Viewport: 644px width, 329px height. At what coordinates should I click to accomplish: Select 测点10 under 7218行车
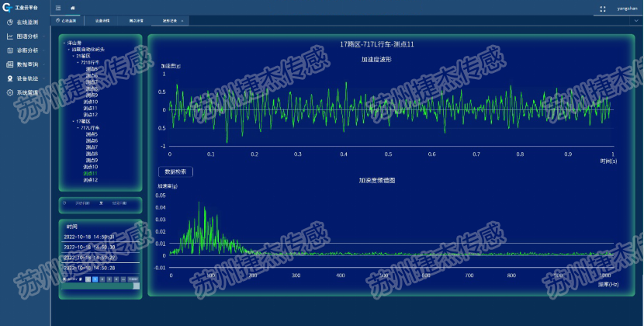(90, 102)
